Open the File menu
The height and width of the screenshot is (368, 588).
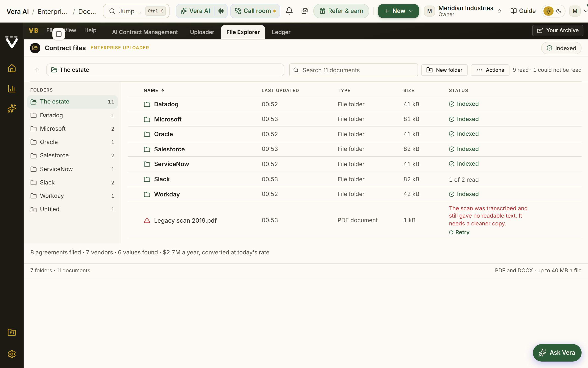click(50, 30)
